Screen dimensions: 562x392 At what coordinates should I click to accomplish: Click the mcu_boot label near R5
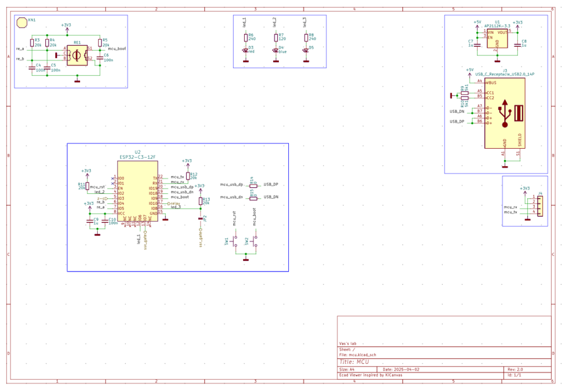point(117,49)
